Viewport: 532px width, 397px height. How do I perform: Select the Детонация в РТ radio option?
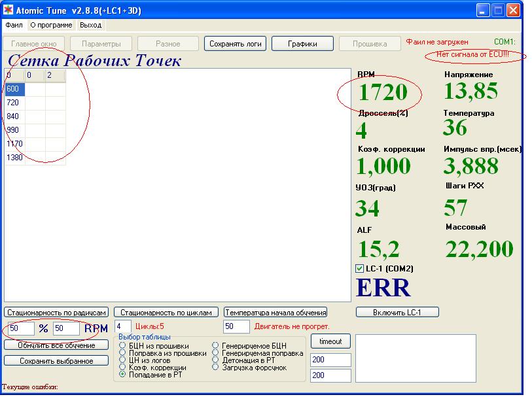click(216, 360)
